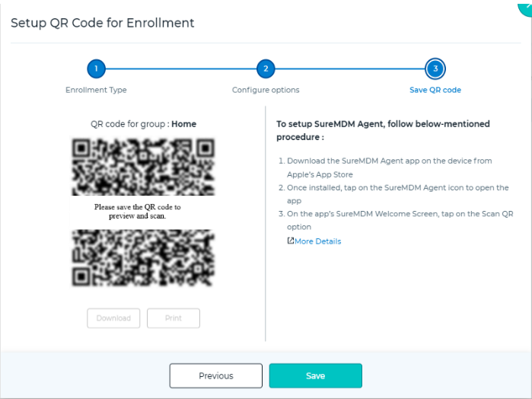532x399 pixels.
Task: Click the 'QR code for group : Home' label
Action: [143, 123]
